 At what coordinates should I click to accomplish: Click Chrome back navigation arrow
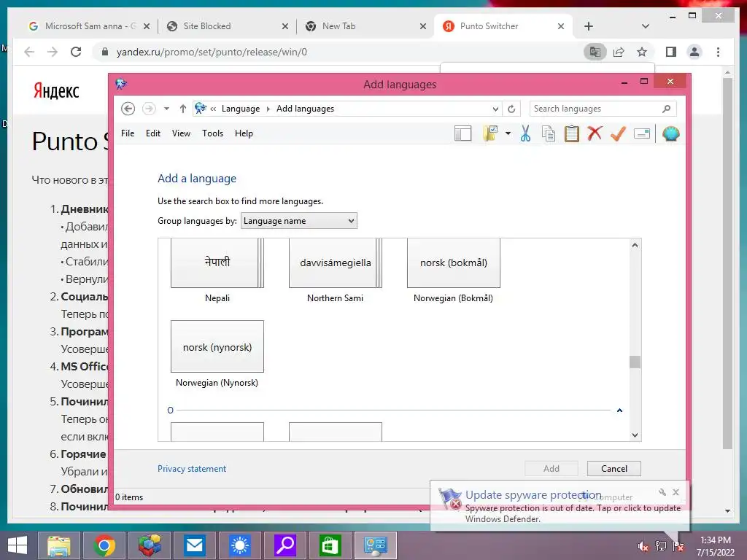pyautogui.click(x=29, y=52)
